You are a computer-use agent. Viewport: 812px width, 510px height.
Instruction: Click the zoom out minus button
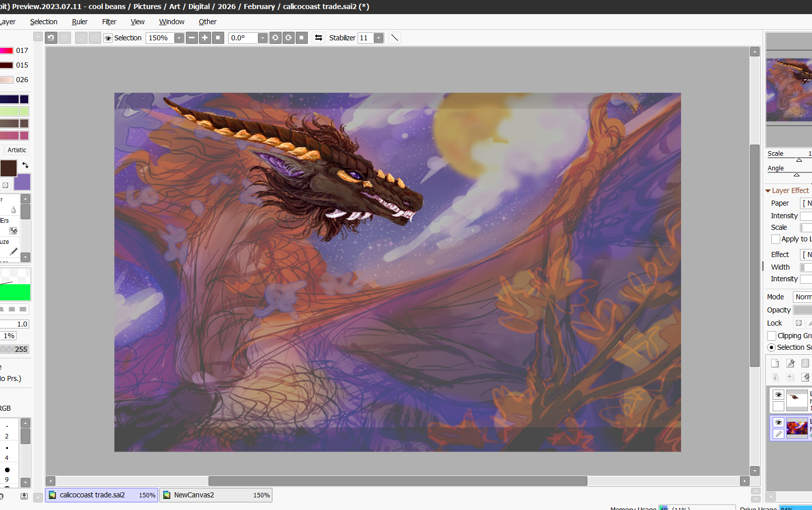[192, 38]
